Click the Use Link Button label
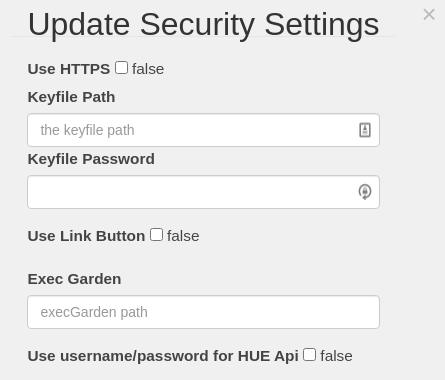Viewport: 445px width, 380px height. (x=86, y=236)
